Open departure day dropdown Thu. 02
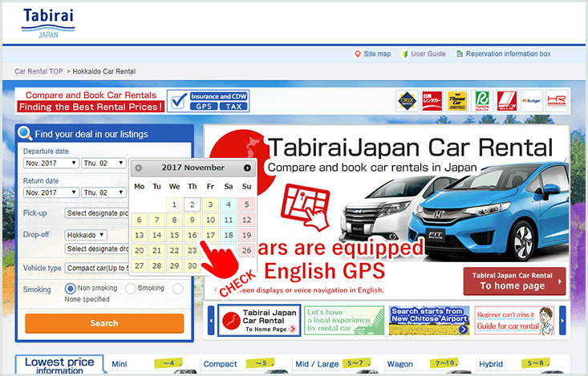 coord(103,163)
